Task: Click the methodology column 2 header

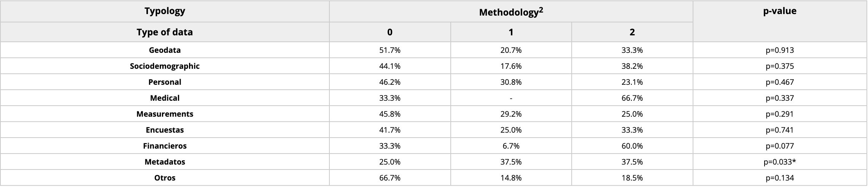Action: click(x=632, y=32)
